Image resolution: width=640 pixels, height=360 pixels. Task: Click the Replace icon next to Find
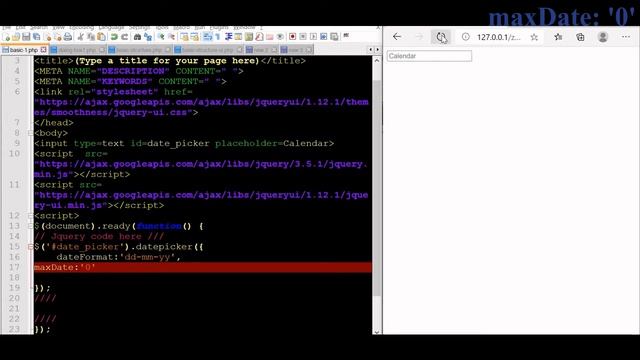tap(148, 37)
